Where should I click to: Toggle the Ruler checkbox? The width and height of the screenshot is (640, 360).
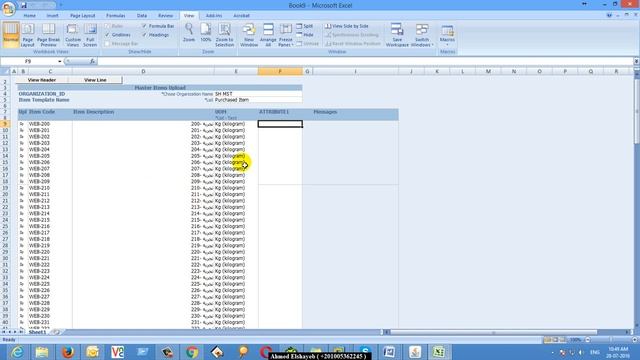[108, 26]
